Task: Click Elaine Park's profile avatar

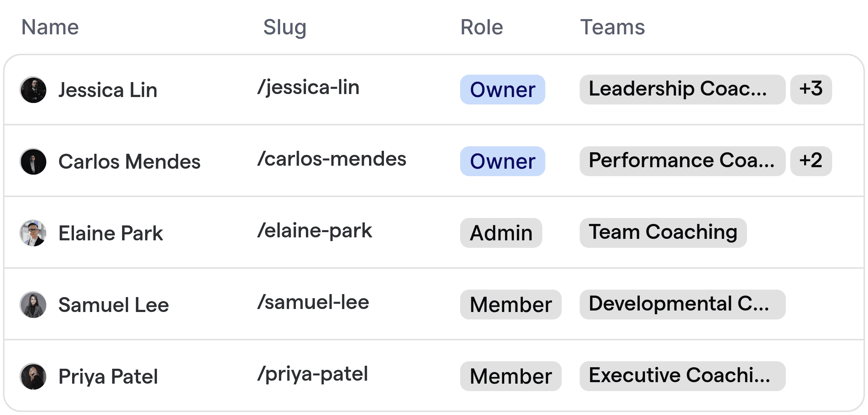Action: 33,233
